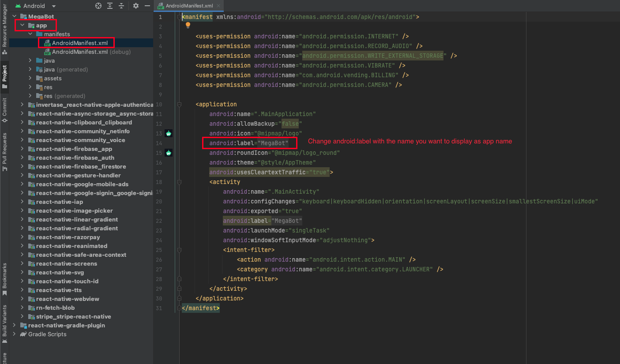This screenshot has width=620, height=364.
Task: Open the Bookmarks tool window
Action: (4, 279)
